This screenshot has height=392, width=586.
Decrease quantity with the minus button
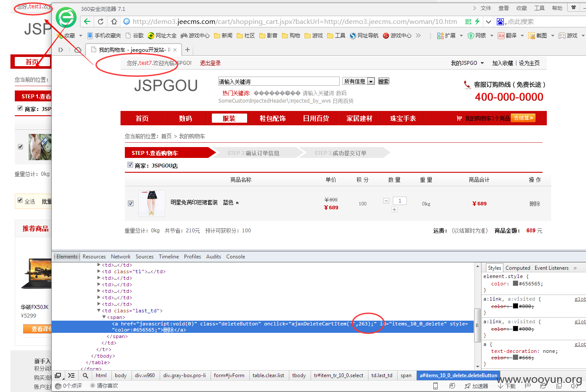[386, 201]
